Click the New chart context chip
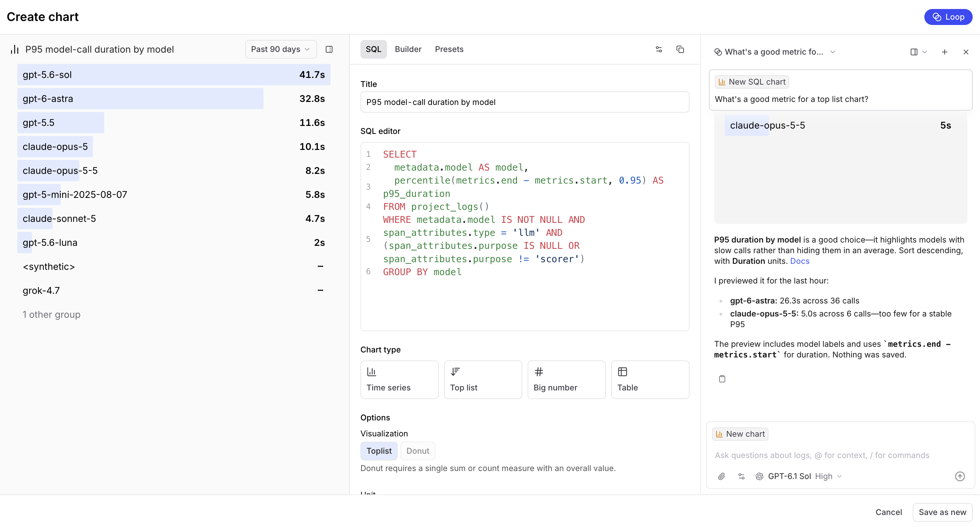 [x=740, y=434]
